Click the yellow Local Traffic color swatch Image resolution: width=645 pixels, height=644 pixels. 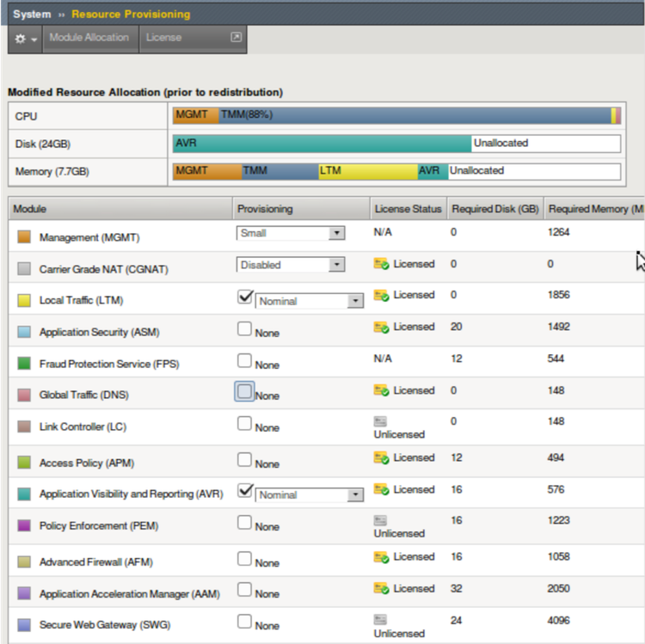click(24, 301)
